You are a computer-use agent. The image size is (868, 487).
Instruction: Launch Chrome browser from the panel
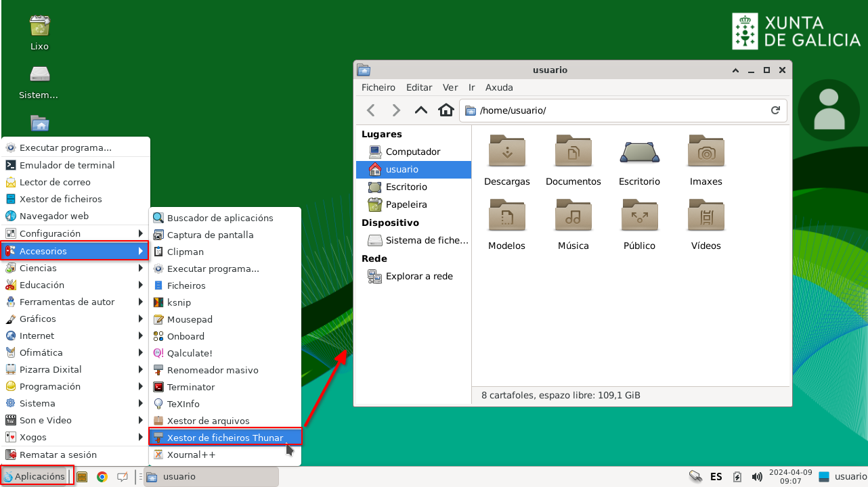coord(102,477)
